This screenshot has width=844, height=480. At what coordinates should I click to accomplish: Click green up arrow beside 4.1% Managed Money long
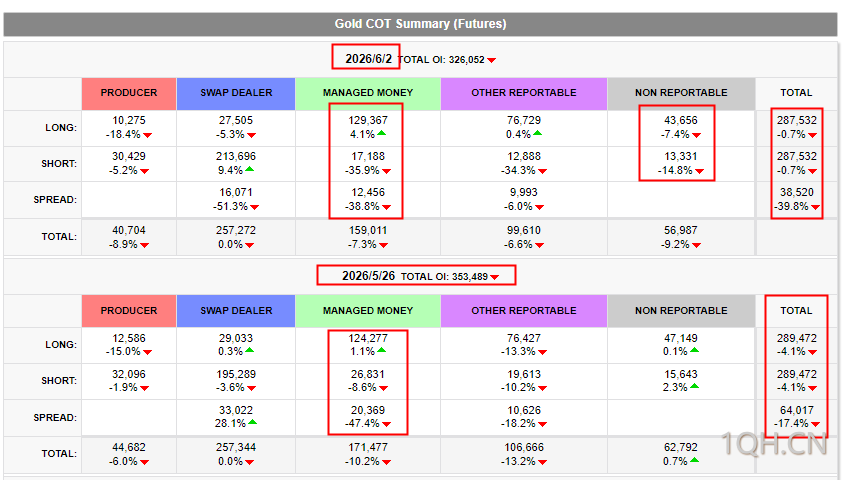click(x=381, y=133)
